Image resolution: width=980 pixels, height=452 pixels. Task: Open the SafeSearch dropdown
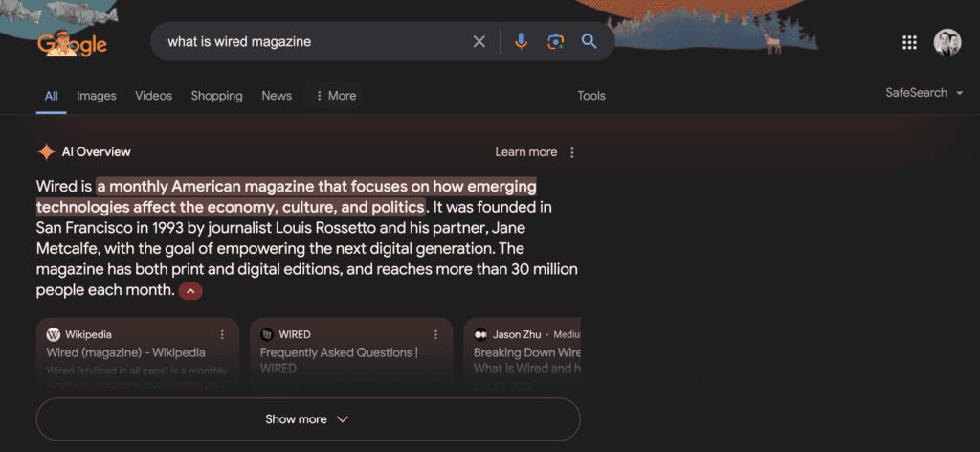(924, 93)
